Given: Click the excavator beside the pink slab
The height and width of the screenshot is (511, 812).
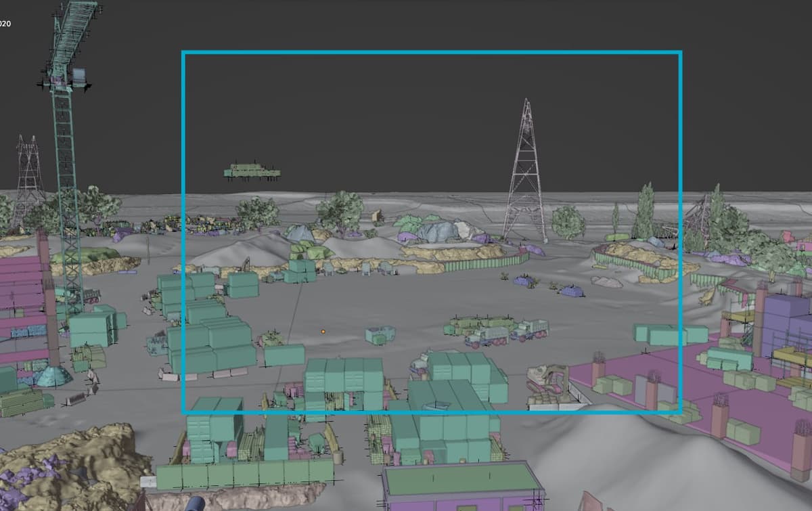Looking at the screenshot, I should [549, 380].
